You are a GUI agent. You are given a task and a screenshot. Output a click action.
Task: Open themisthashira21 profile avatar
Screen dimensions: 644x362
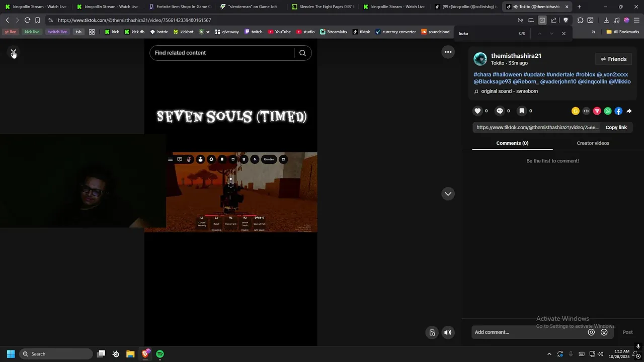480,59
